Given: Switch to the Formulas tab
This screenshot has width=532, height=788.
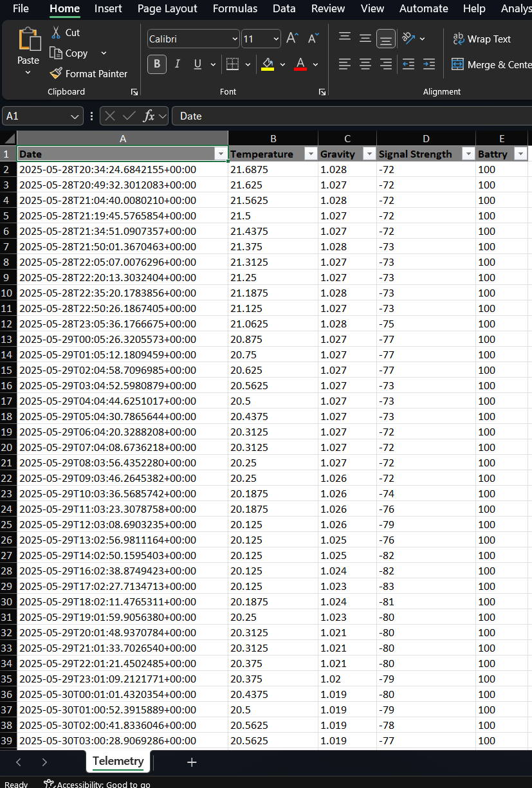Looking at the screenshot, I should tap(235, 9).
